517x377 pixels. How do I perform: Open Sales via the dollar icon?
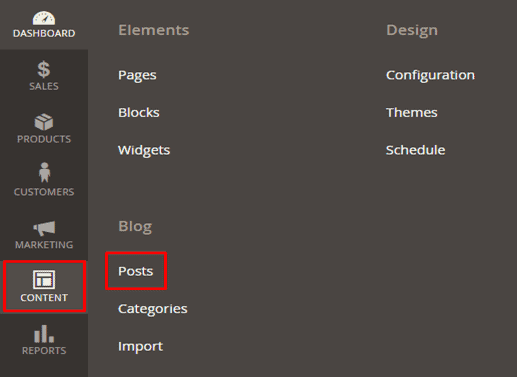44,69
